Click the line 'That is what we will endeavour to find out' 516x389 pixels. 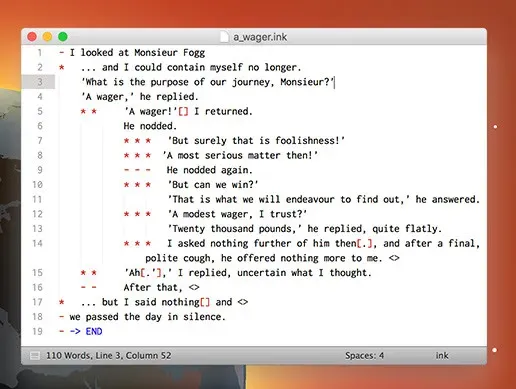pyautogui.click(x=323, y=199)
